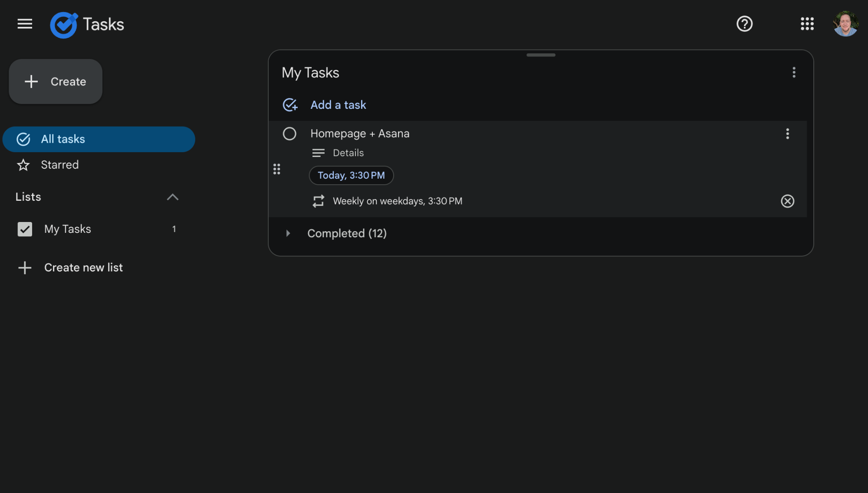This screenshot has height=493, width=868.
Task: Open the My Tasks list options menu
Action: (794, 72)
